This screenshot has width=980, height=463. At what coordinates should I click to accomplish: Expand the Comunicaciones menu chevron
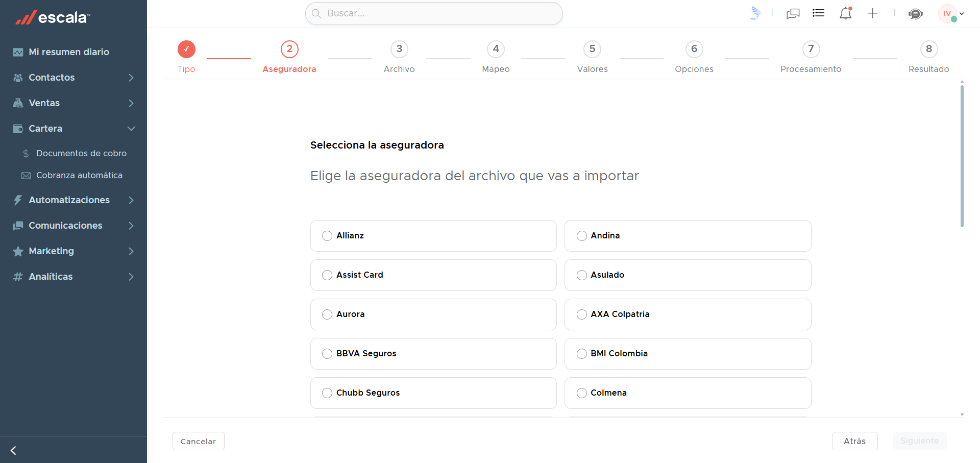pyautogui.click(x=131, y=226)
